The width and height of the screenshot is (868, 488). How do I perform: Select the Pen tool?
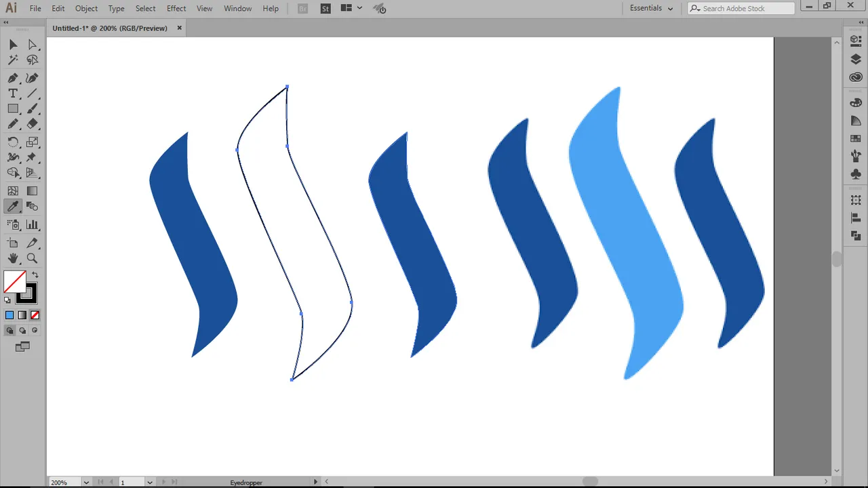pyautogui.click(x=13, y=78)
